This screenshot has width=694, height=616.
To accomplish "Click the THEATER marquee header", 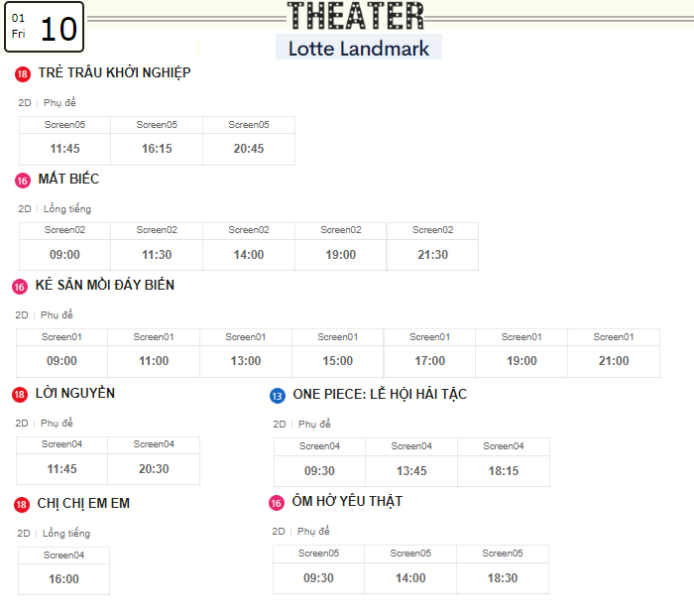I will click(x=355, y=17).
